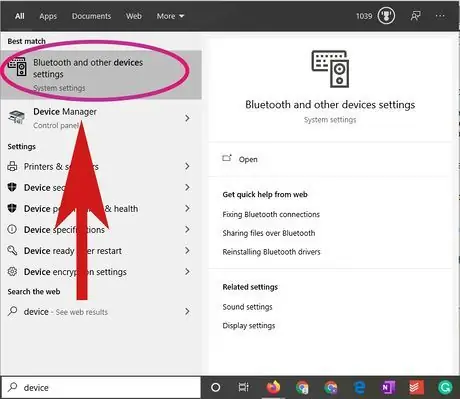This screenshot has width=460, height=399.
Task: Open Device Manager result
Action: 101,118
